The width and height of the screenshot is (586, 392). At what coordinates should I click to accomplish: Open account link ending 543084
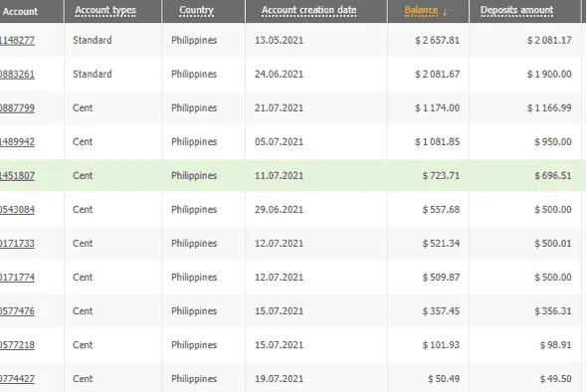coord(17,210)
